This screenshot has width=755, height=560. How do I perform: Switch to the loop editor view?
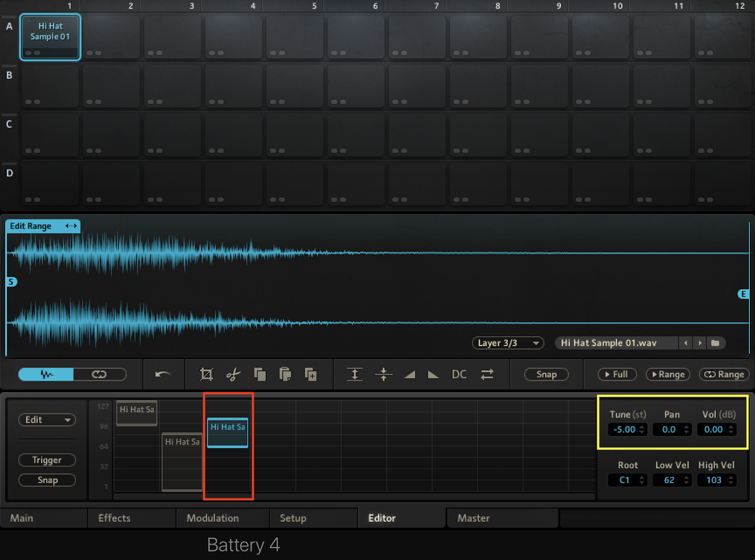tap(100, 374)
